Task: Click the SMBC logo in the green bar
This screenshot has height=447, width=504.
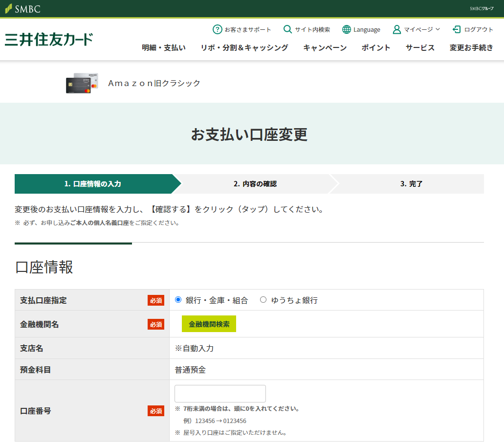Action: pyautogui.click(x=23, y=8)
